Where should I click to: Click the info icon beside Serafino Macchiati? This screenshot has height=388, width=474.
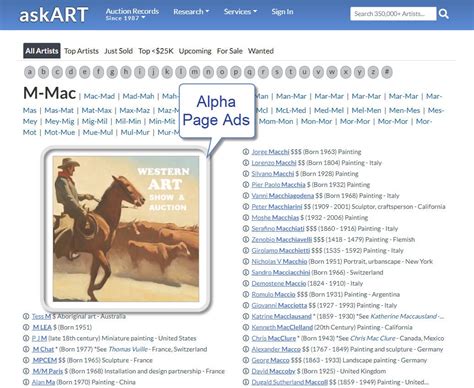click(x=246, y=229)
